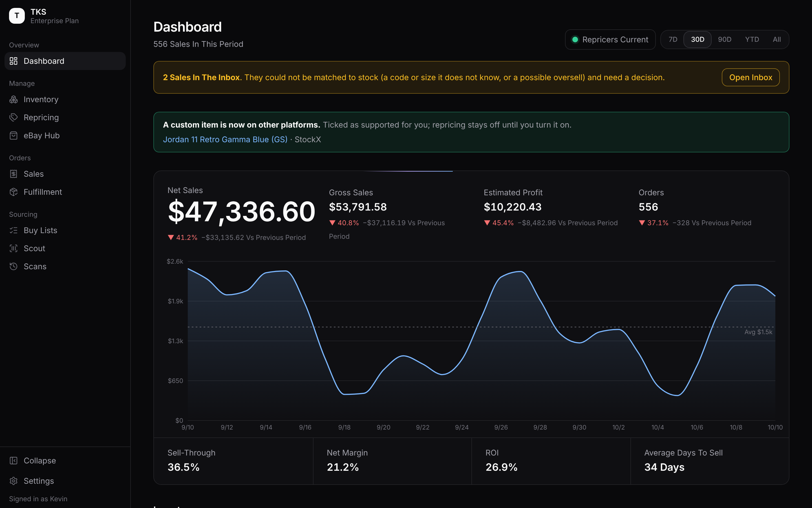This screenshot has width=812, height=508.
Task: Switch to the All time range
Action: (x=777, y=40)
